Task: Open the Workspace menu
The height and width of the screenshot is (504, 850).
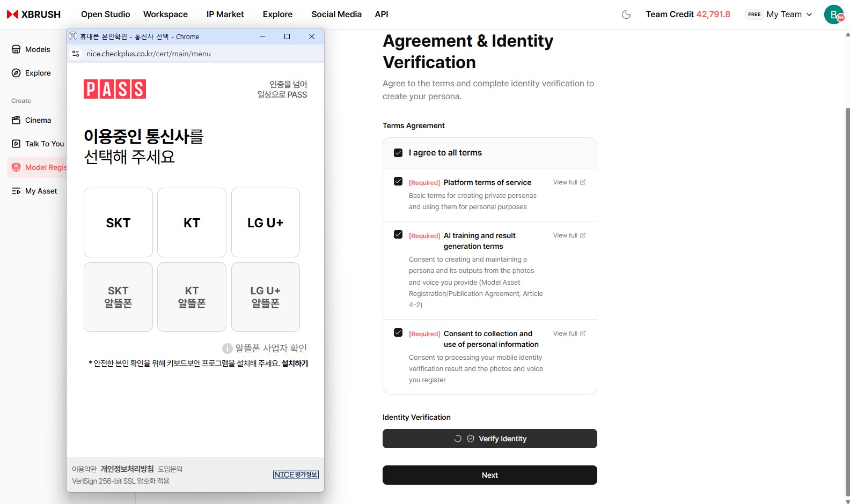Action: click(x=165, y=14)
